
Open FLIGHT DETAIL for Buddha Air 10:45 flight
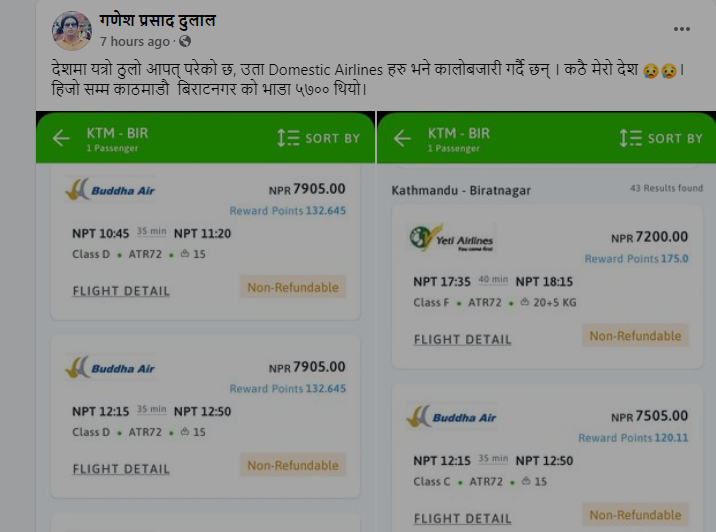pyautogui.click(x=121, y=291)
